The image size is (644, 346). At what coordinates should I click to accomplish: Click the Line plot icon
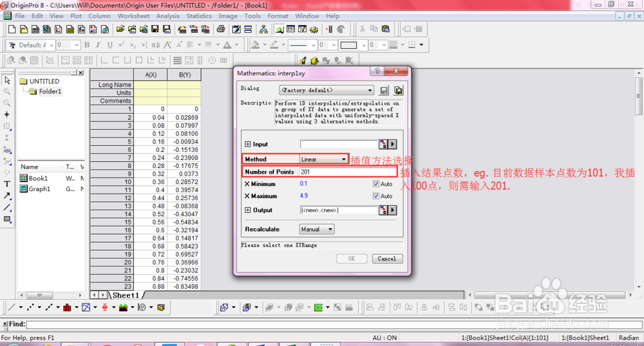pos(12,307)
